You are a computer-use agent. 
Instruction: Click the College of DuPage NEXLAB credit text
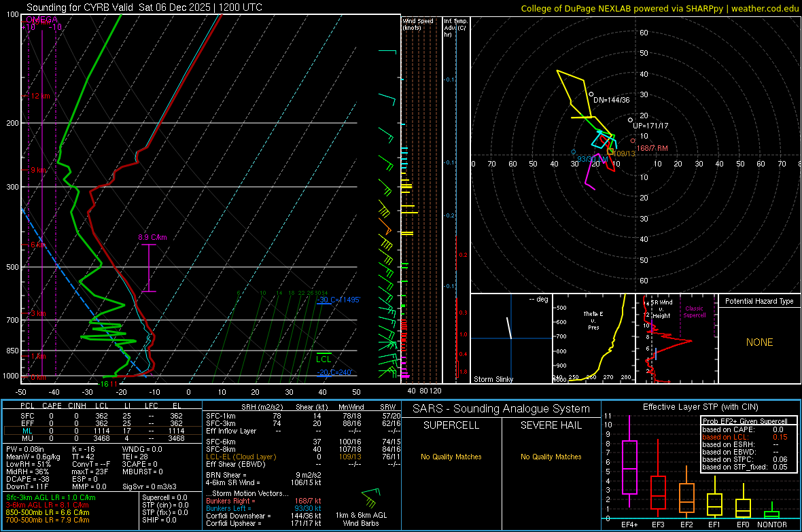pyautogui.click(x=659, y=8)
